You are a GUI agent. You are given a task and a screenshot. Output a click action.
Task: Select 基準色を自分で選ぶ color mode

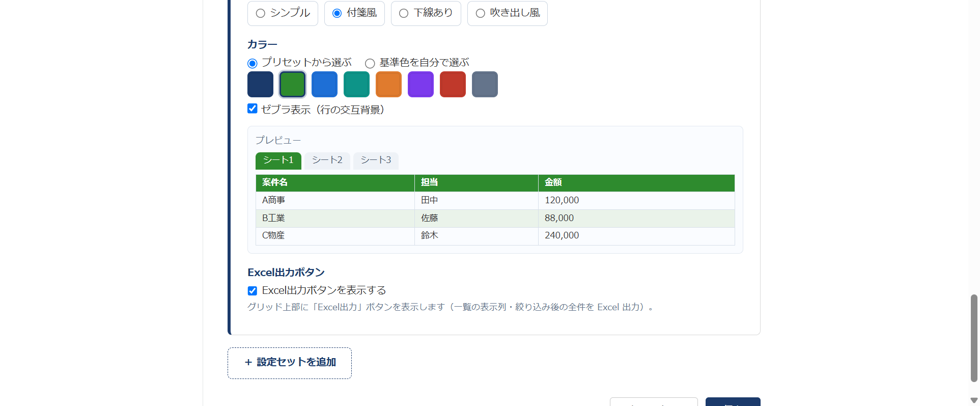(370, 64)
